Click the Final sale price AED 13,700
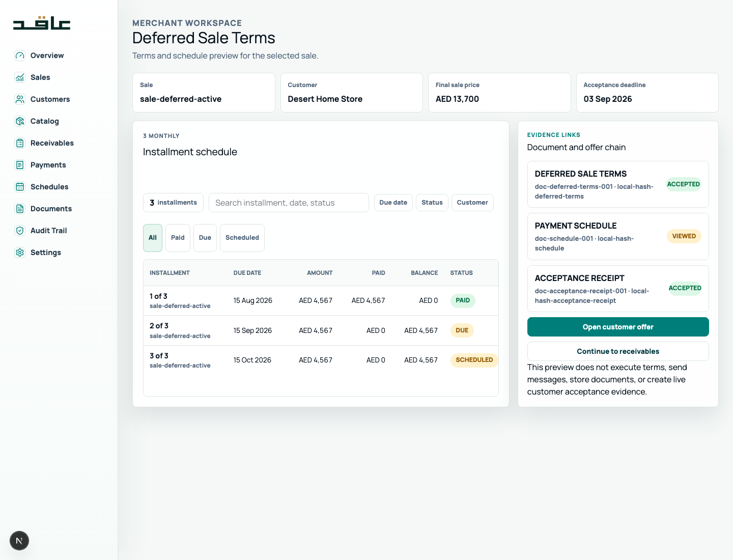The width and height of the screenshot is (733, 560). [499, 93]
